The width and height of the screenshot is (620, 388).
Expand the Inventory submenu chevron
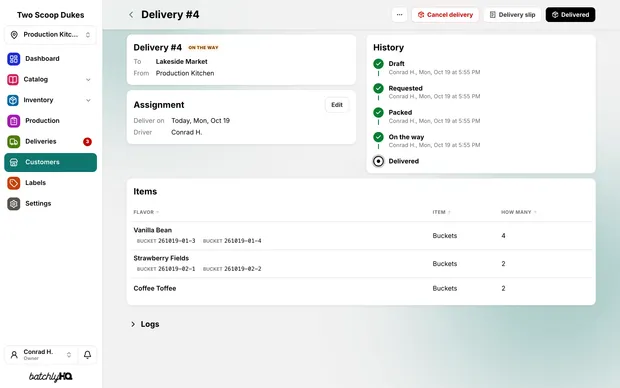(88, 100)
